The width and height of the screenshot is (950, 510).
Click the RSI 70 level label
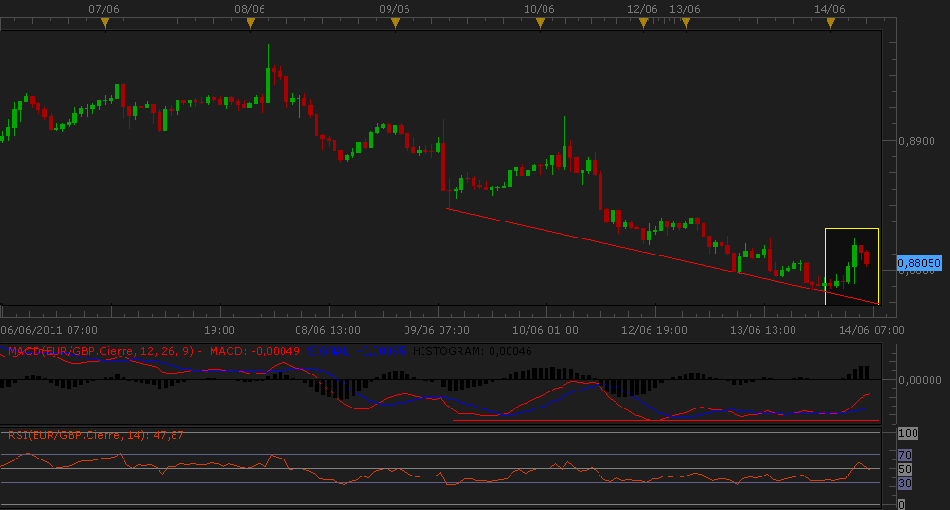[x=907, y=455]
